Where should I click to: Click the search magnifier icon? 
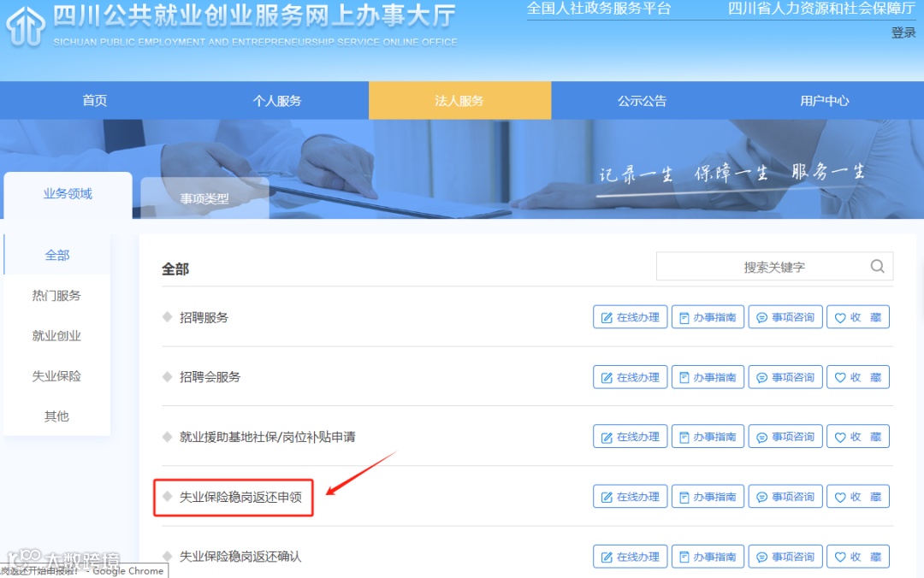pos(877,266)
